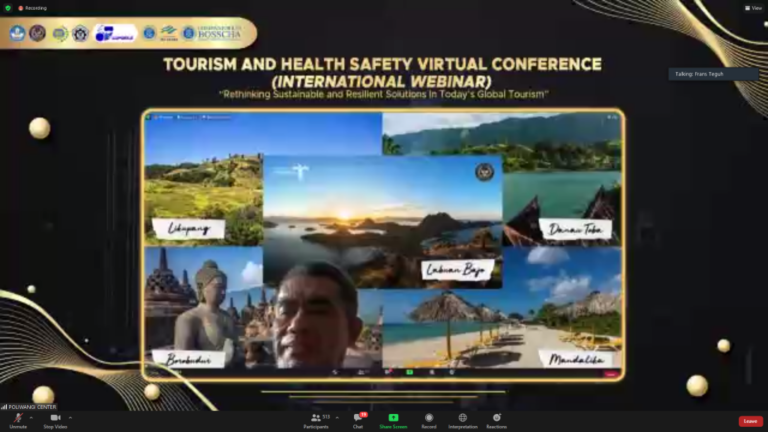Click the red Recording indicator

pos(32,8)
